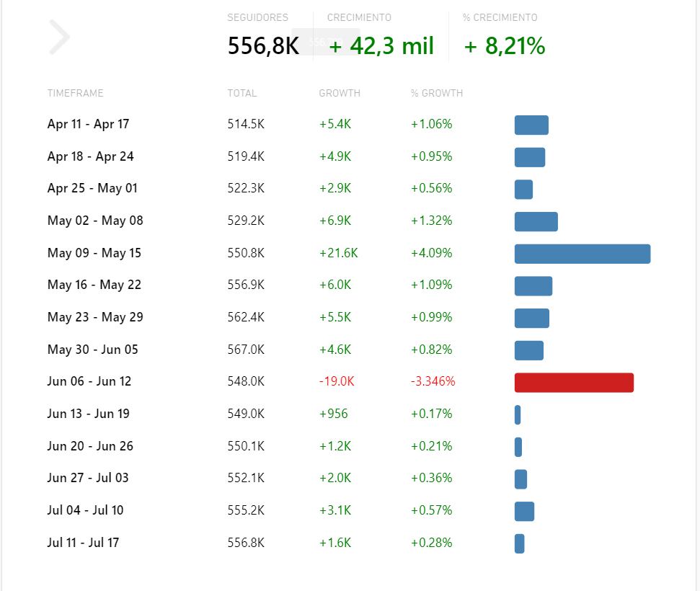700x591 pixels.
Task: Select the % Crecimiento +8,21% stat
Action: click(504, 37)
